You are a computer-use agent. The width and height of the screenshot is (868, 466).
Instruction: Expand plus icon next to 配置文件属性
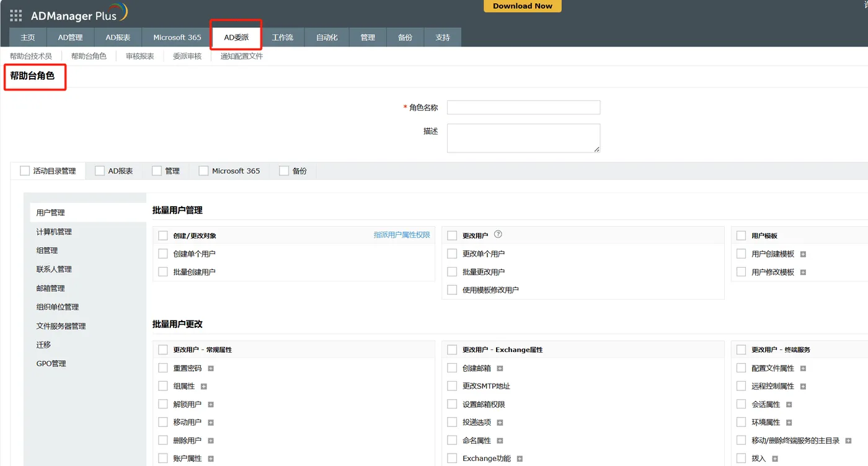pyautogui.click(x=803, y=368)
